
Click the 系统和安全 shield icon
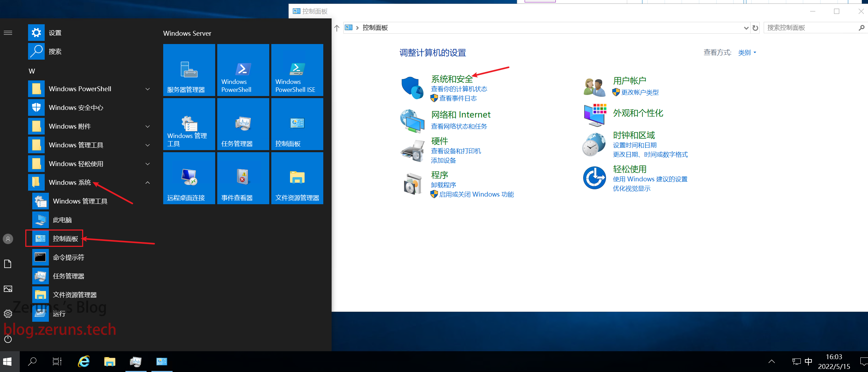click(412, 88)
